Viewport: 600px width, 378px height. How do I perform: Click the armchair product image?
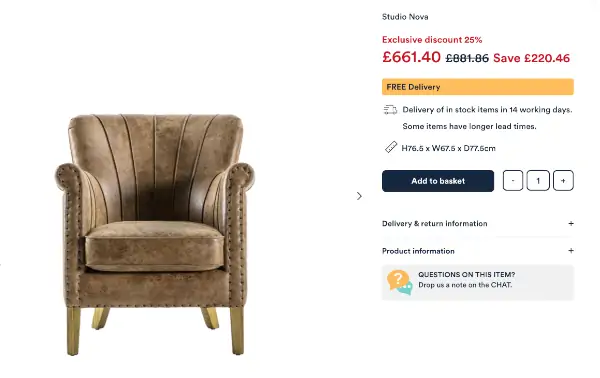click(x=154, y=234)
